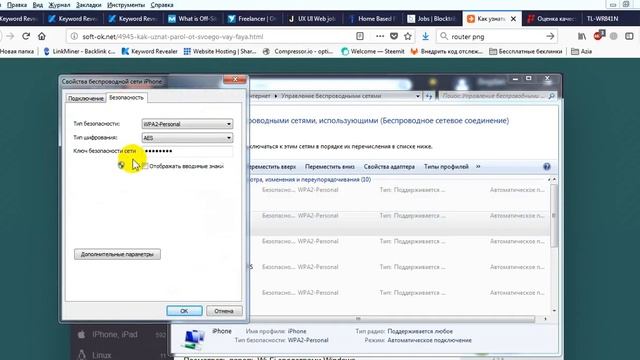Image resolution: width=640 pixels, height=360 pixels.
Task: Expand 'Тип шифрования' AES dropdown
Action: [x=229, y=138]
